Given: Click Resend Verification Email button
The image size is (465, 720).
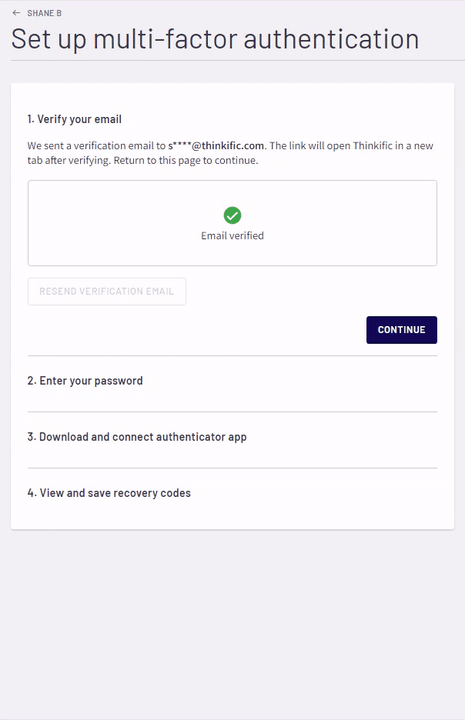Looking at the screenshot, I should (106, 291).
